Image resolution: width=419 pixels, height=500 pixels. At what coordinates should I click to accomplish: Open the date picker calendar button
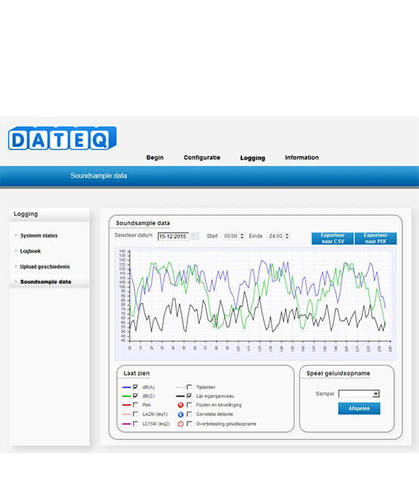(195, 236)
